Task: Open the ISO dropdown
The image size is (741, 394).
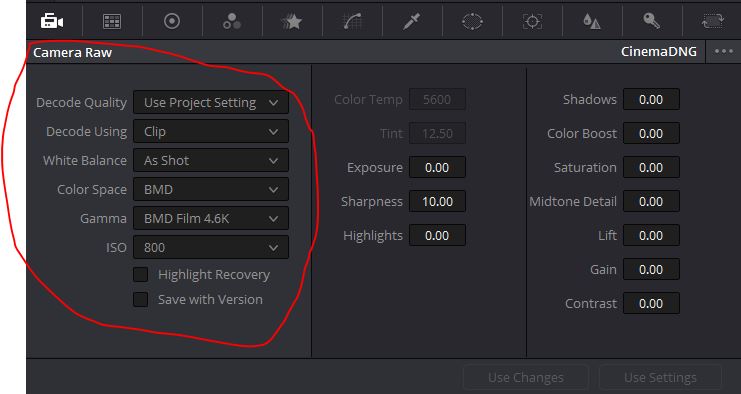Action: click(211, 248)
